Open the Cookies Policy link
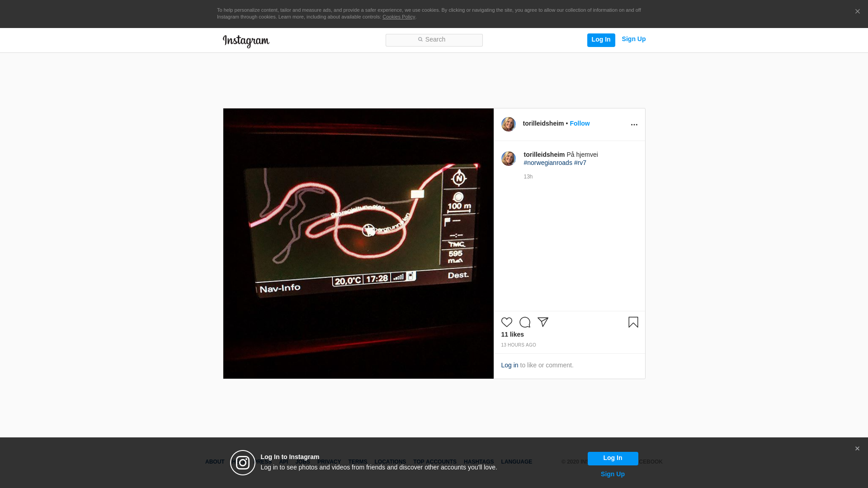 tap(399, 17)
